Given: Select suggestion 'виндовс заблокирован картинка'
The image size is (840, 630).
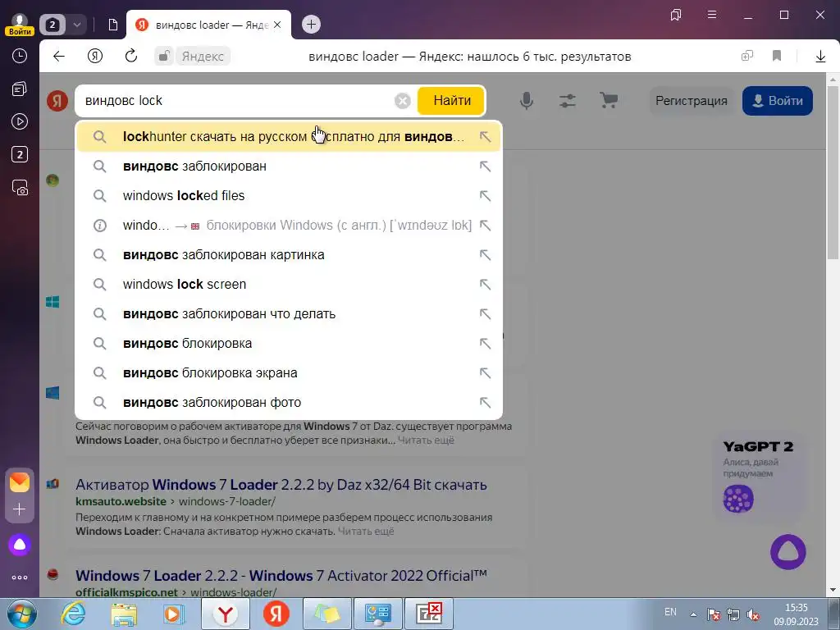Looking at the screenshot, I should coord(289,254).
